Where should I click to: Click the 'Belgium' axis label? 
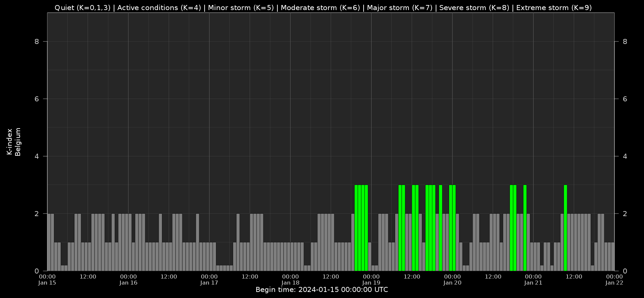click(18, 142)
